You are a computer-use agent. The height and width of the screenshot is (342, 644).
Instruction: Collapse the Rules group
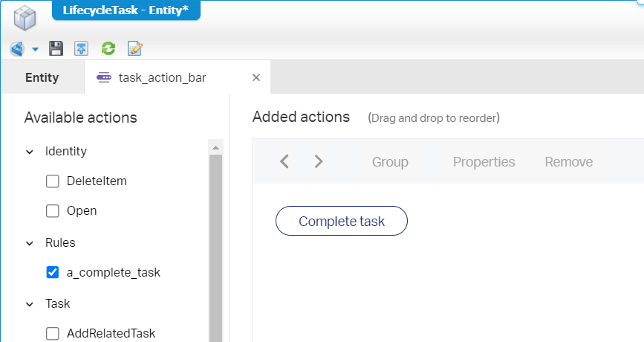(x=30, y=243)
